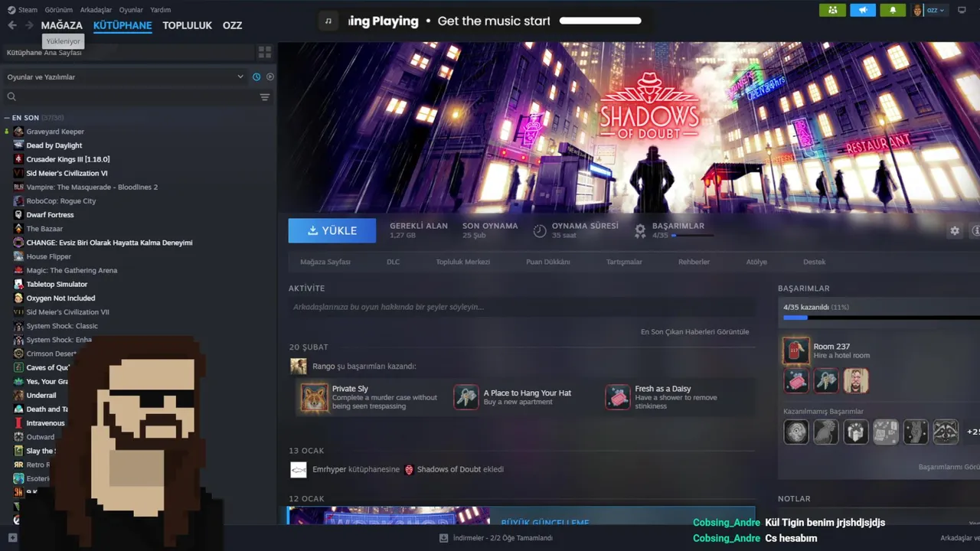
Task: Click the locked peace hand achievement icon
Action: pos(916,432)
